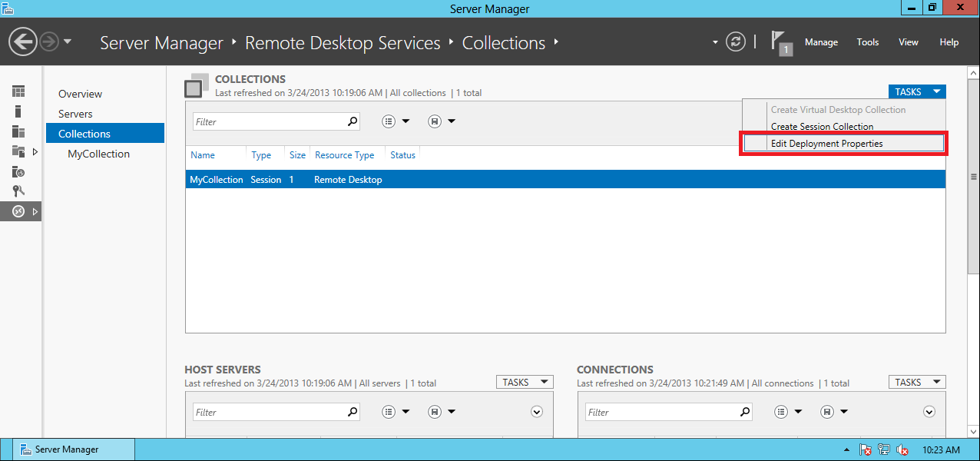Image resolution: width=980 pixels, height=461 pixels.
Task: Select the File and Storage Services icon
Action: [x=18, y=151]
